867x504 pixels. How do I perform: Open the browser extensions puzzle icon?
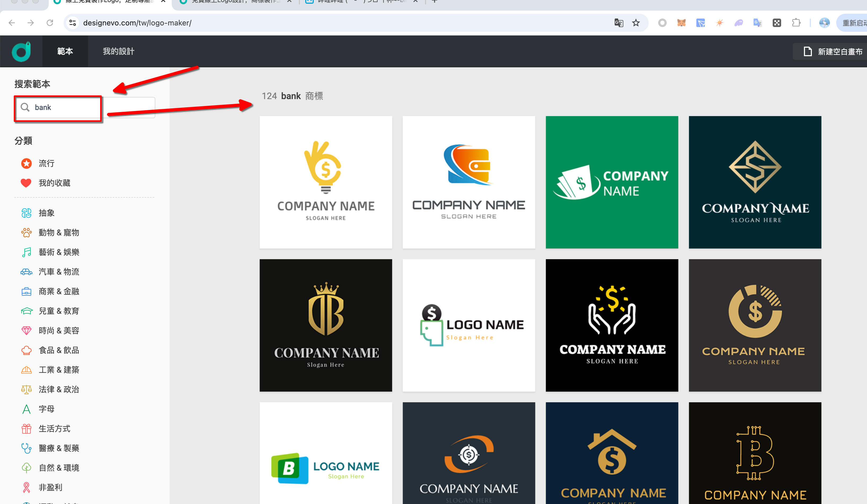(796, 23)
